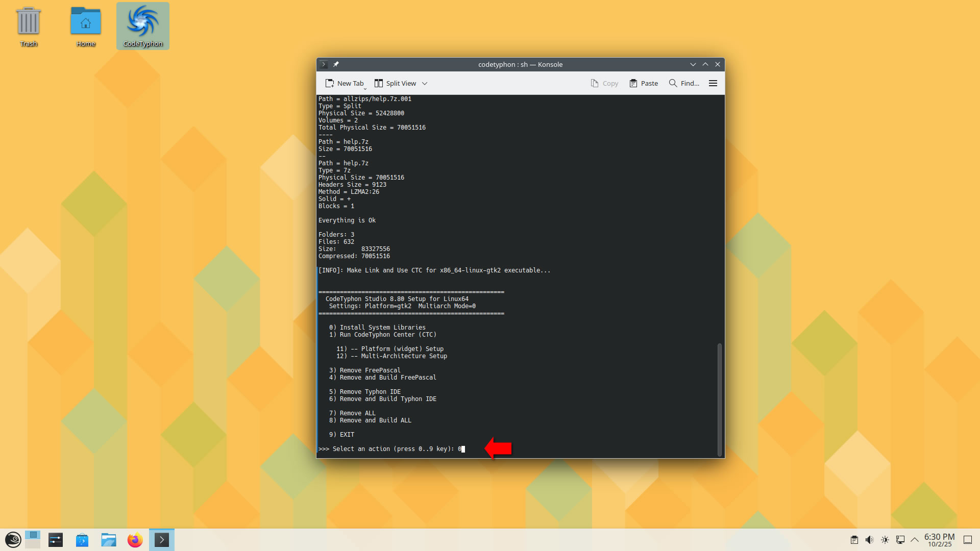Click the volume icon in system tray
This screenshot has width=980, height=551.
click(869, 540)
